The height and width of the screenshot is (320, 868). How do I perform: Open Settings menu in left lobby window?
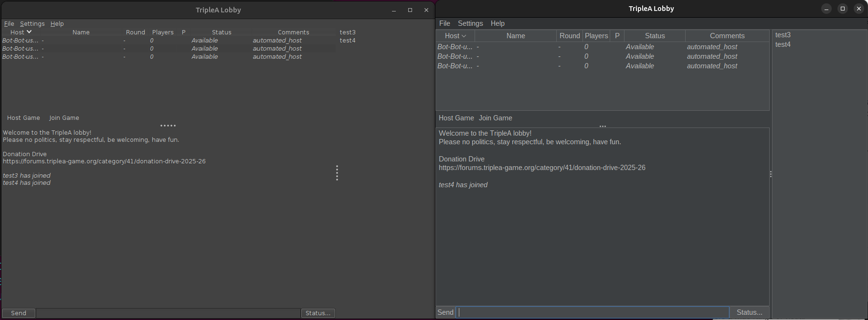32,23
